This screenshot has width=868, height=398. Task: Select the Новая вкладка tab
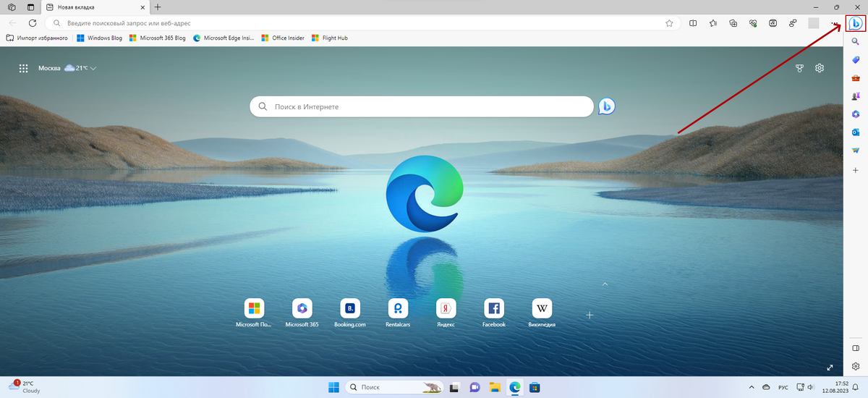pos(95,7)
